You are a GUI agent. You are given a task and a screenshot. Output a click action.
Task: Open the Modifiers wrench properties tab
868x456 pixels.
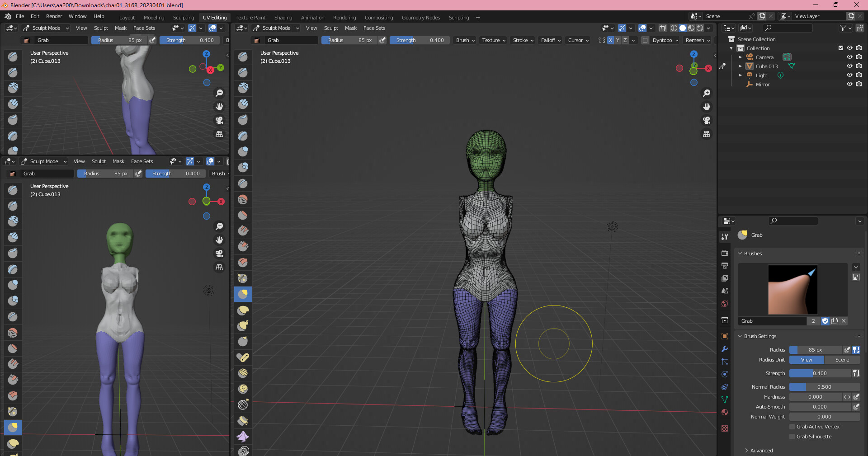(x=725, y=349)
